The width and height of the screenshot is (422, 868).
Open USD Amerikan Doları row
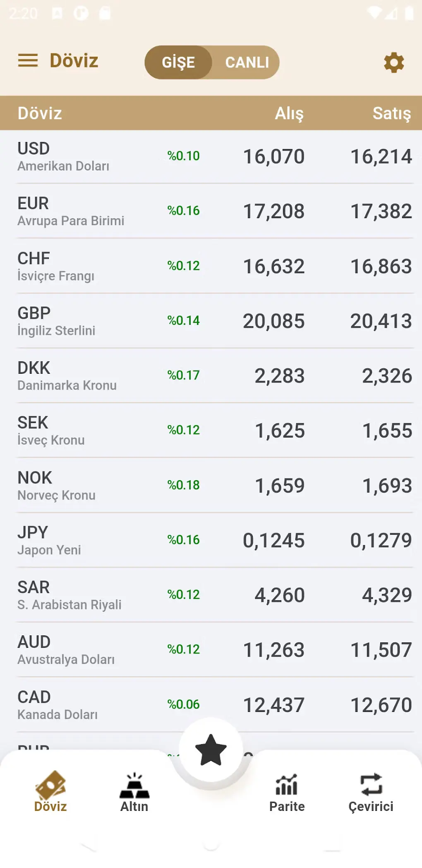point(211,157)
